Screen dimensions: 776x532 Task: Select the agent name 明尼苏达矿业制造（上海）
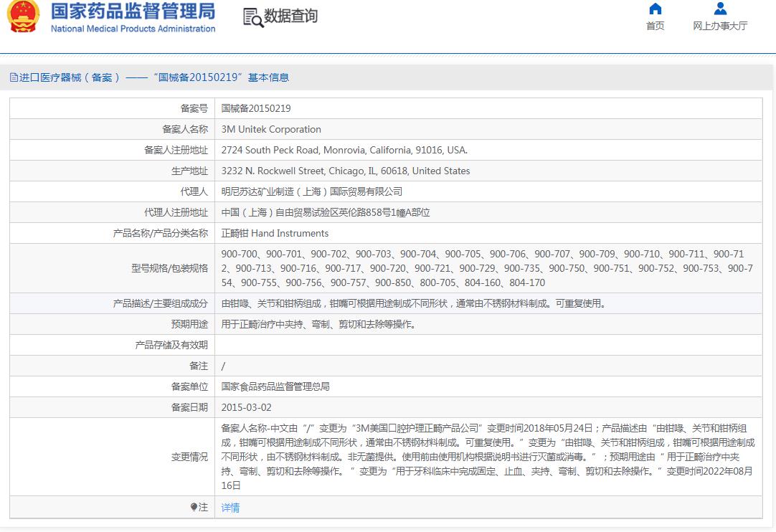pos(312,191)
